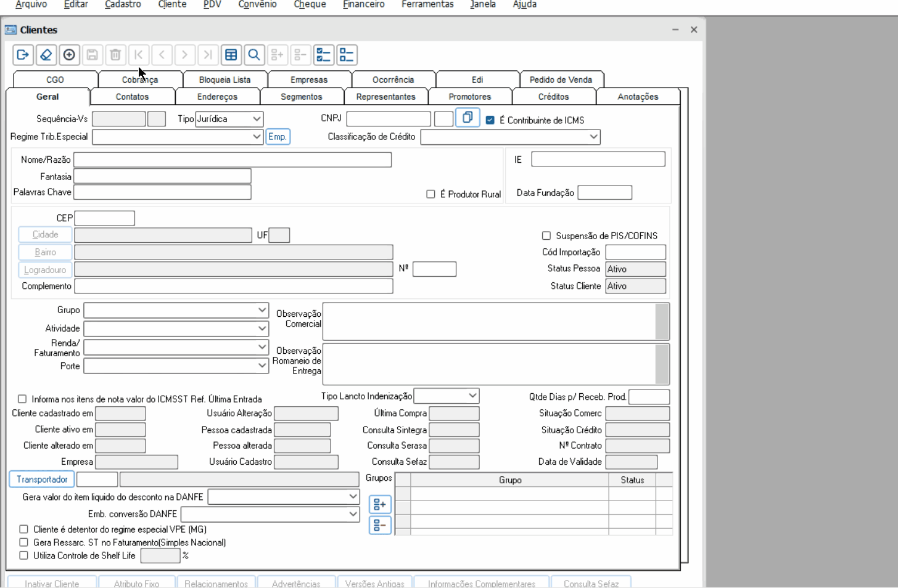Open the Financeiro menu

coord(364,4)
